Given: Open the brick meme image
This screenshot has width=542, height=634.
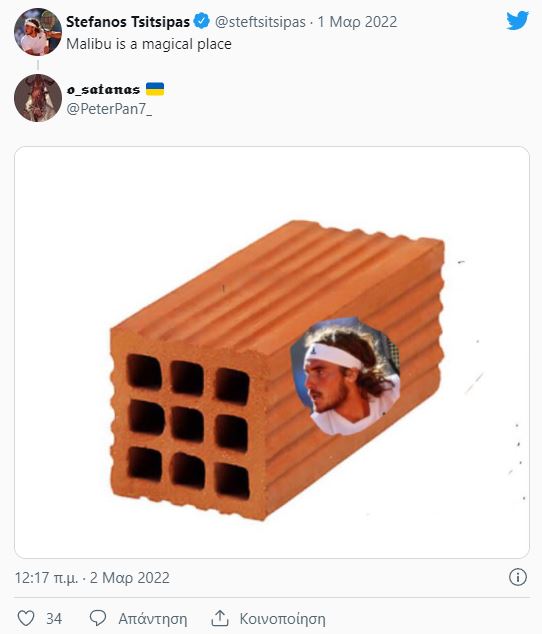Looking at the screenshot, I should pos(272,353).
